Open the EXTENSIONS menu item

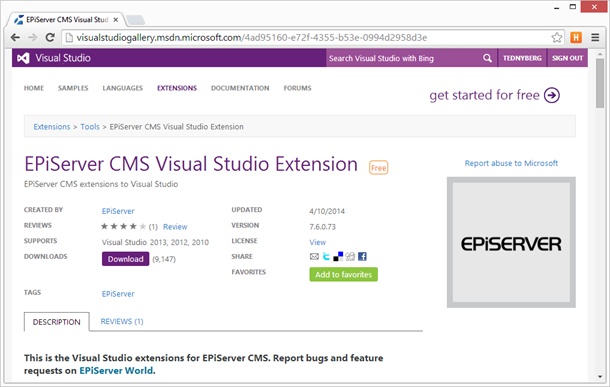coord(177,88)
